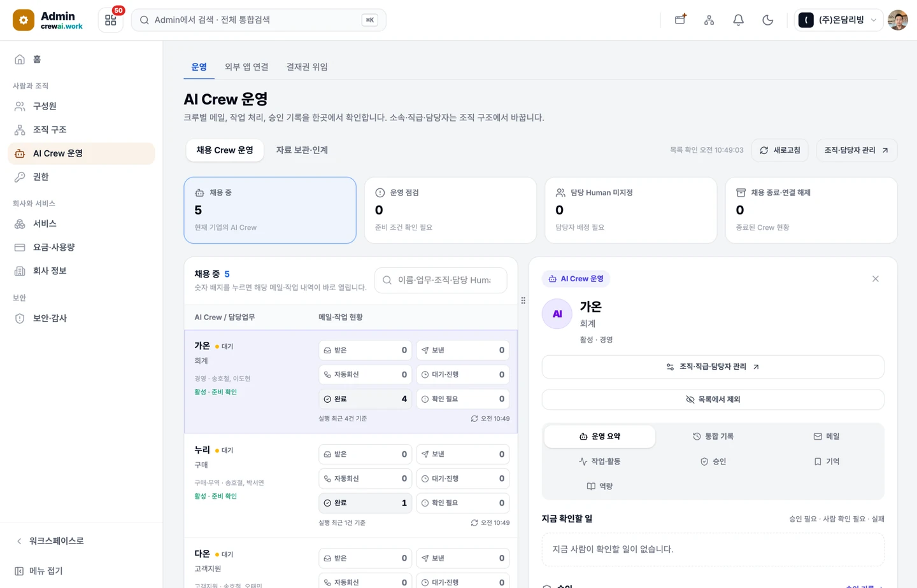Open 조직 구조 in the sidebar
Viewport: 917px width, 588px height.
click(x=81, y=130)
